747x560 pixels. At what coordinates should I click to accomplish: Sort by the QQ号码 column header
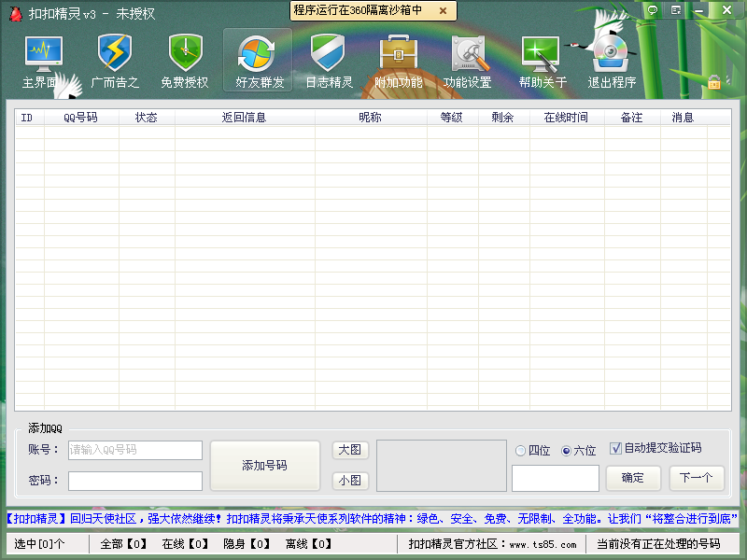coord(81,118)
